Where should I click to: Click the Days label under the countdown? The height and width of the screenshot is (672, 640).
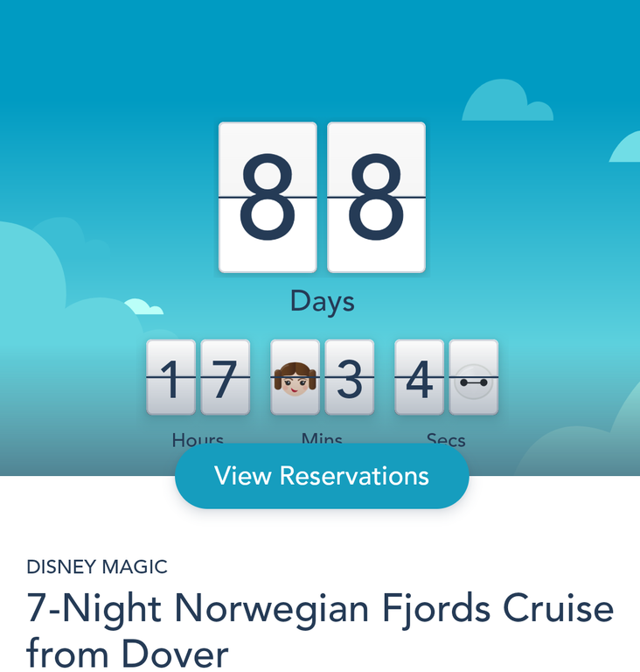pyautogui.click(x=322, y=302)
